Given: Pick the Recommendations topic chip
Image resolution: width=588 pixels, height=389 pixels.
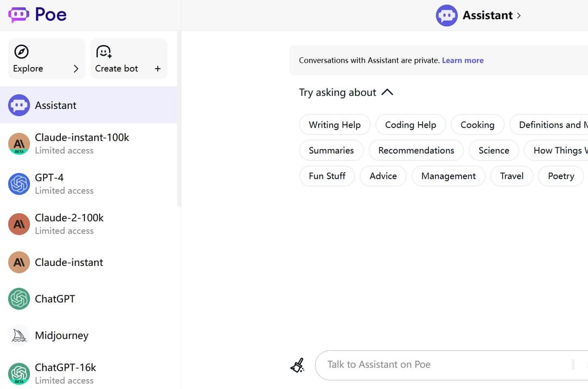Looking at the screenshot, I should (416, 150).
